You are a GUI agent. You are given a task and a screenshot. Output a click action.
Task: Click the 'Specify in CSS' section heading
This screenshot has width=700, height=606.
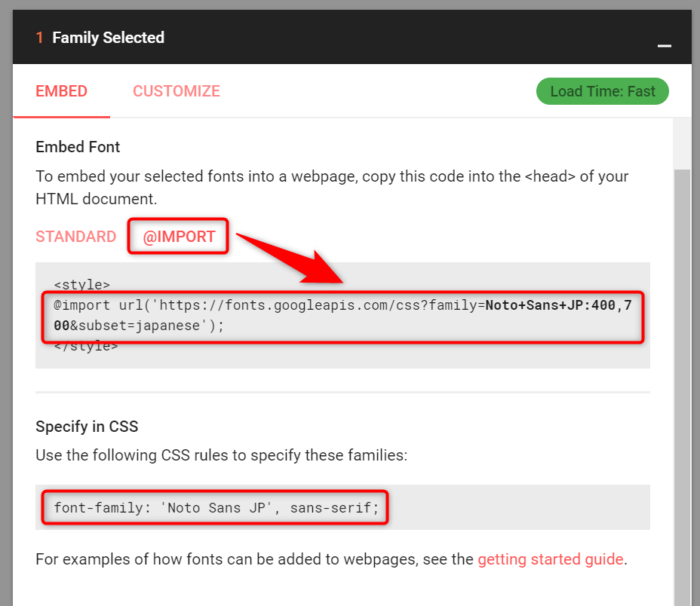[x=87, y=426]
